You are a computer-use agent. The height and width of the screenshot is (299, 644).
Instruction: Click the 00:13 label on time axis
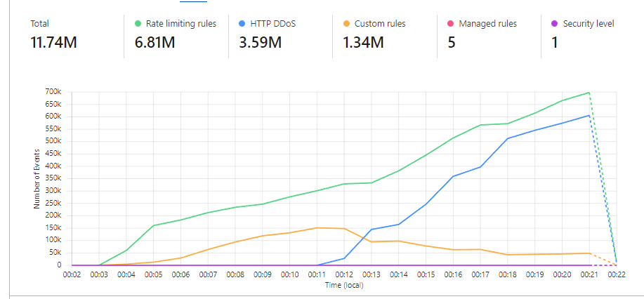click(371, 275)
